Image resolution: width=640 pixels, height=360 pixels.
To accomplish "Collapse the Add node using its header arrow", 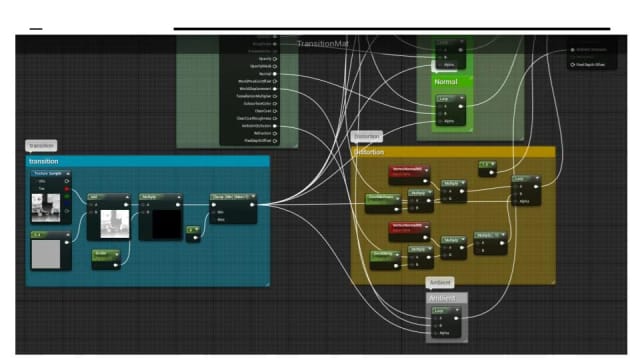I will [127, 197].
